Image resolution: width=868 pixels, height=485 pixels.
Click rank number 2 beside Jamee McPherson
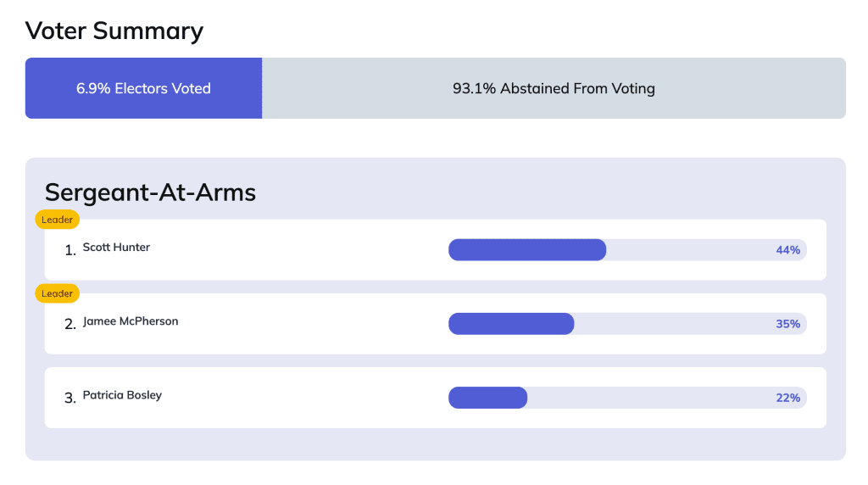(70, 324)
